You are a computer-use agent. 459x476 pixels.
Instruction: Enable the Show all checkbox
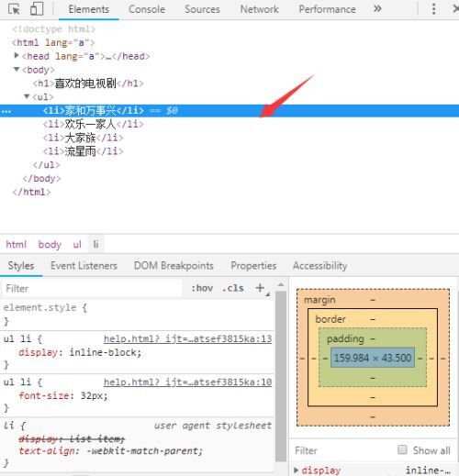(402, 449)
